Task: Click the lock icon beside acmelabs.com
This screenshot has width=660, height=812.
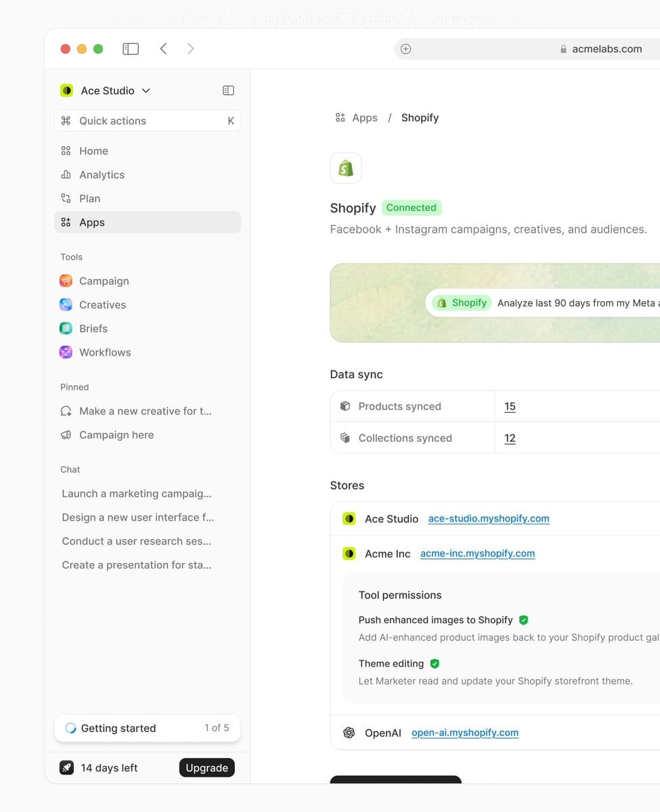Action: [563, 49]
